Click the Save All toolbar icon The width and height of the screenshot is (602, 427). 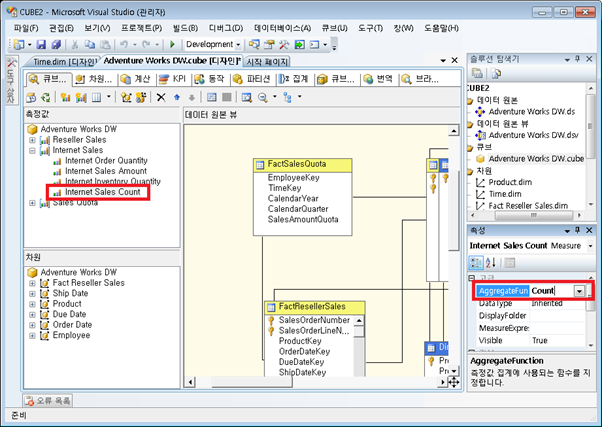click(56, 45)
